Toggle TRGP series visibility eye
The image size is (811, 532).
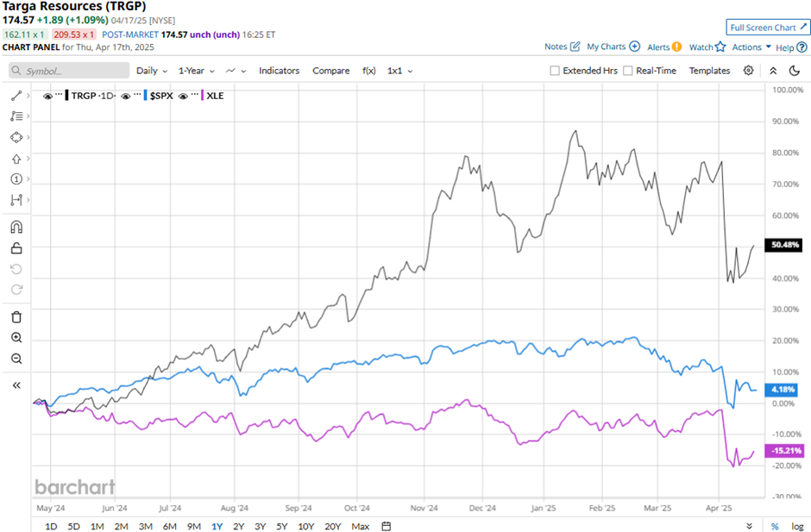(x=47, y=97)
